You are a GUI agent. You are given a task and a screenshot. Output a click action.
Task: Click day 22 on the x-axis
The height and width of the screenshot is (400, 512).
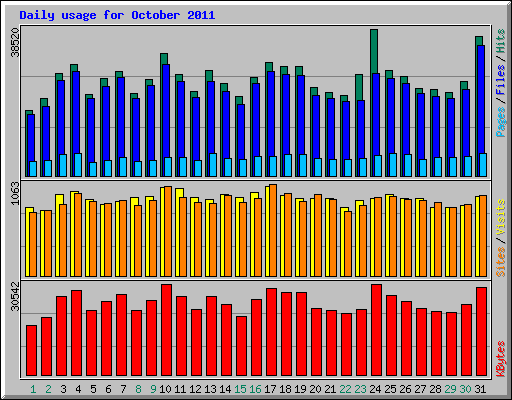(345, 389)
